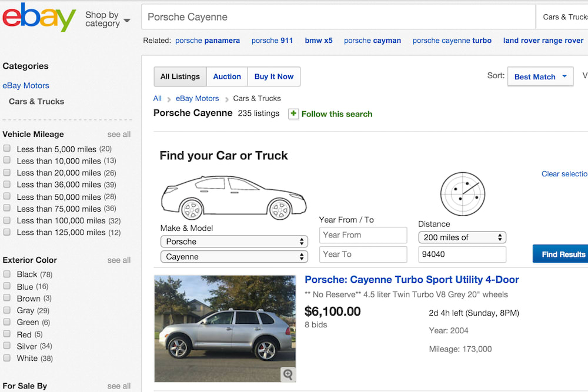Open the Cayenne model dropdown
The width and height of the screenshot is (588, 392).
pyautogui.click(x=234, y=257)
